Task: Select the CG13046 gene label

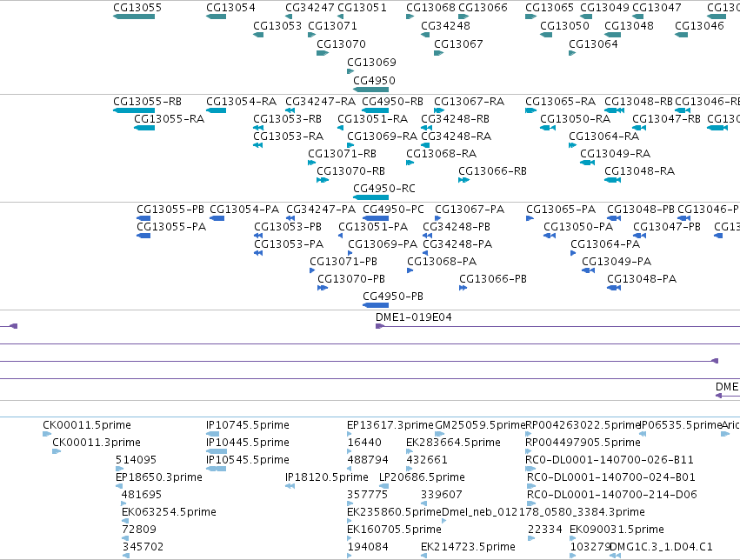Action: (699, 25)
